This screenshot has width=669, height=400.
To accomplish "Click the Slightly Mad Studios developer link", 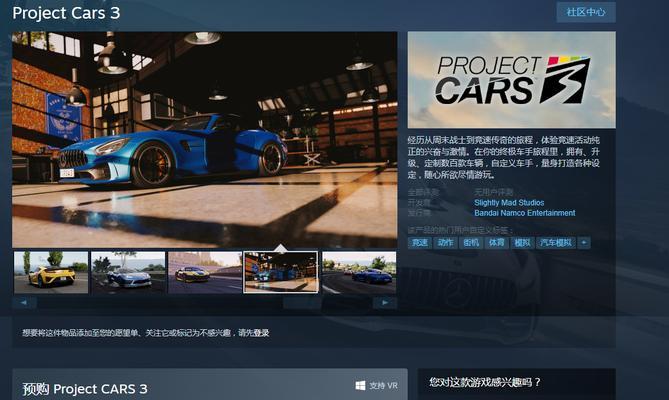I will [509, 203].
